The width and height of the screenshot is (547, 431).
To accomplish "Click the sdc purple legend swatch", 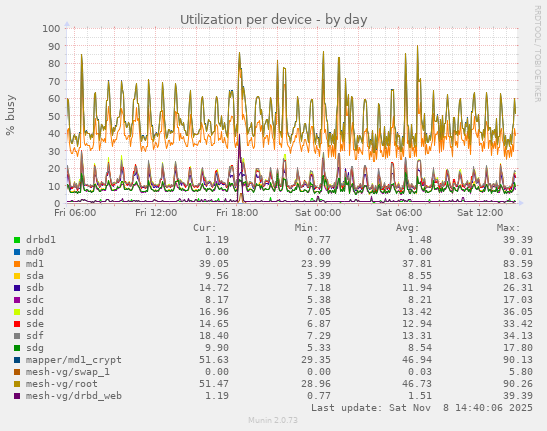I will (x=17, y=300).
